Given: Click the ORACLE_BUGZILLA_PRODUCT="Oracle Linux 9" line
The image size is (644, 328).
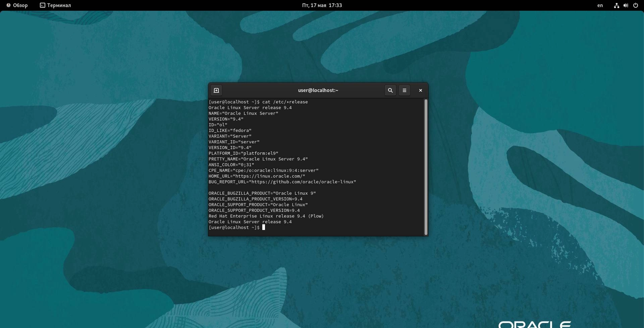Looking at the screenshot, I should pos(262,193).
